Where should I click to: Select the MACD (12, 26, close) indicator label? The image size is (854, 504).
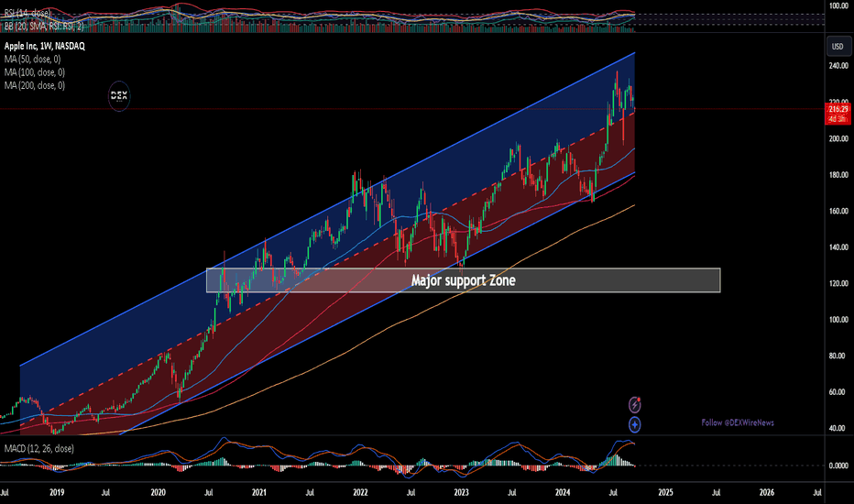coord(39,448)
